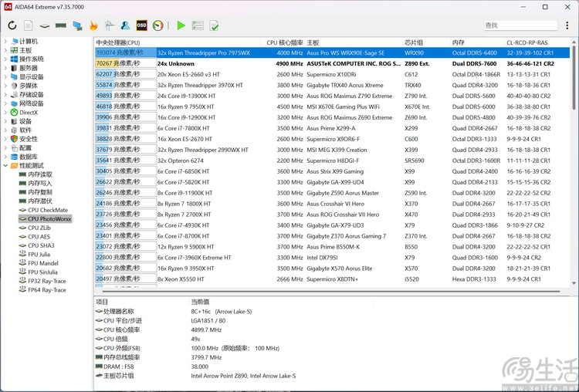Open the CPU CheckMate benchmark
Image resolution: width=579 pixels, height=392 pixels.
(x=43, y=210)
